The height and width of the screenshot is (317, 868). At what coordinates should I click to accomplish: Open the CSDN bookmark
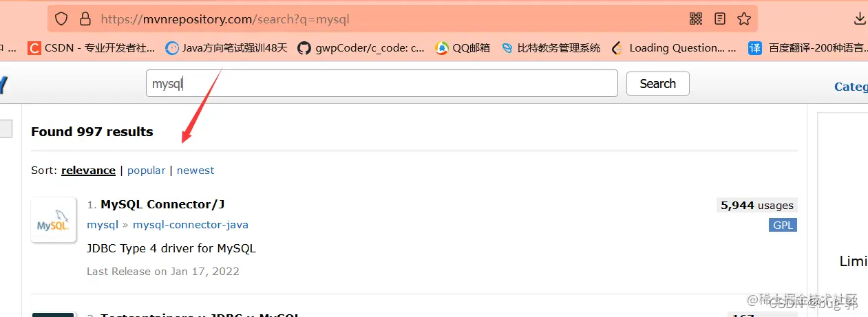click(x=91, y=48)
